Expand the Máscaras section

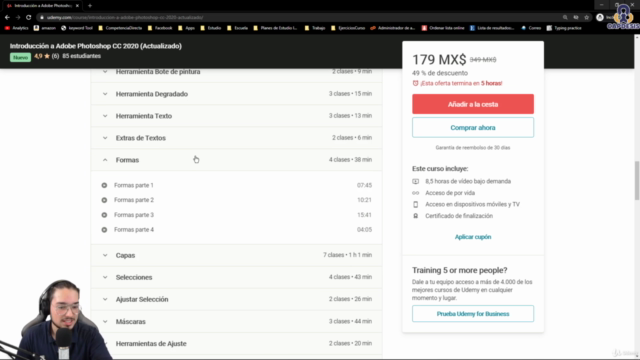[x=236, y=322]
